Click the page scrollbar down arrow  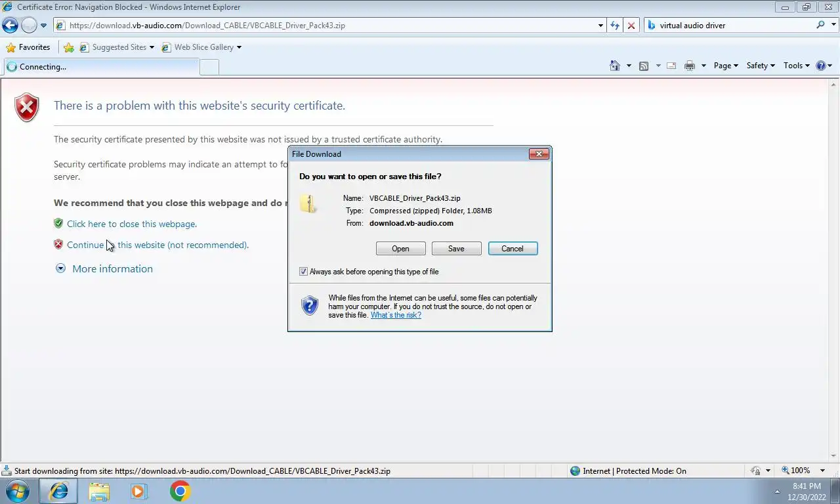[834, 456]
